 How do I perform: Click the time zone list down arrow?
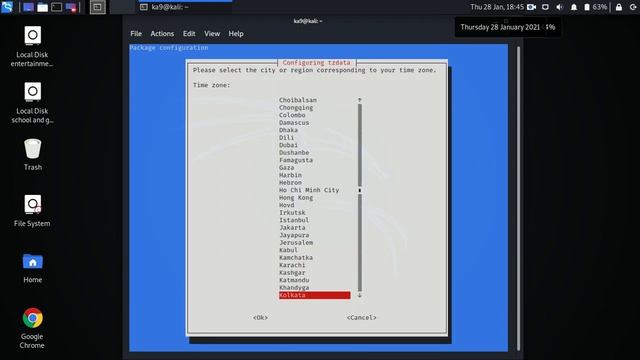(360, 295)
